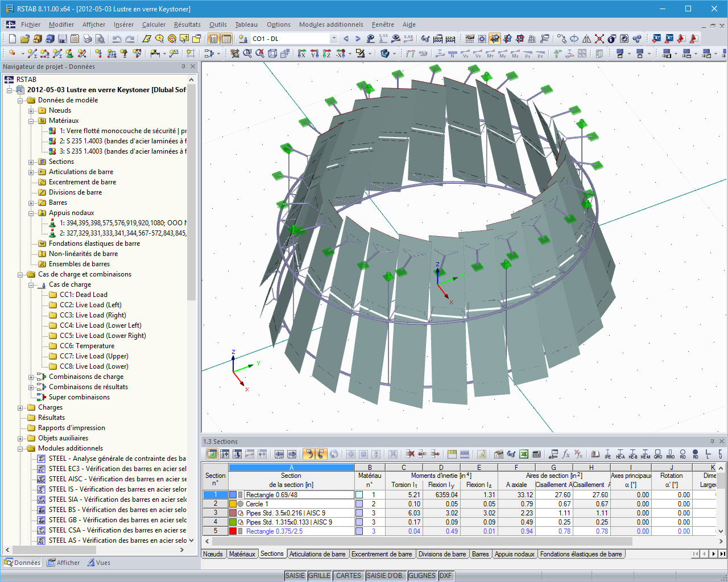Open the calculator icon in the table toolbar
728x582 pixels.
[537, 454]
